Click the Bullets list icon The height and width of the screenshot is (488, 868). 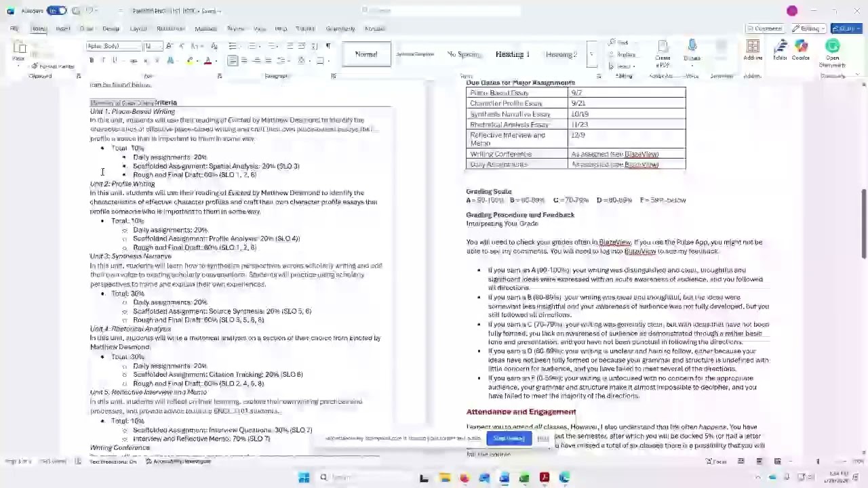(x=233, y=46)
